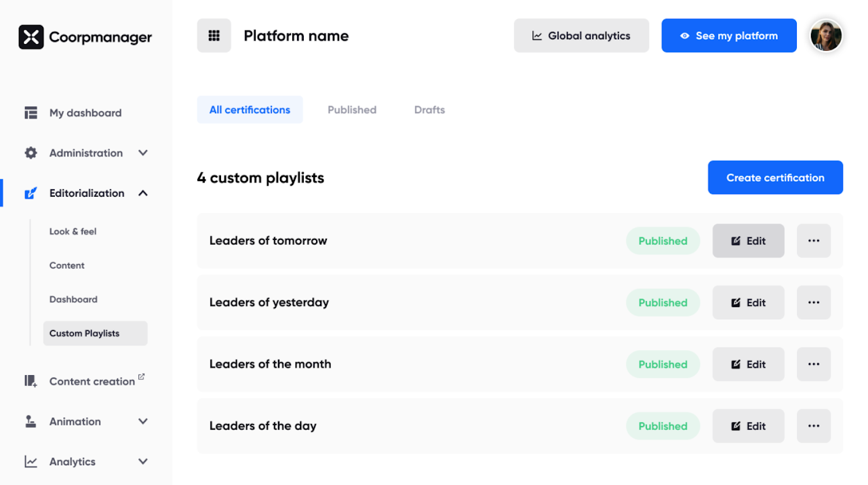Click the Administration gear icon
The image size is (868, 485).
[31, 153]
